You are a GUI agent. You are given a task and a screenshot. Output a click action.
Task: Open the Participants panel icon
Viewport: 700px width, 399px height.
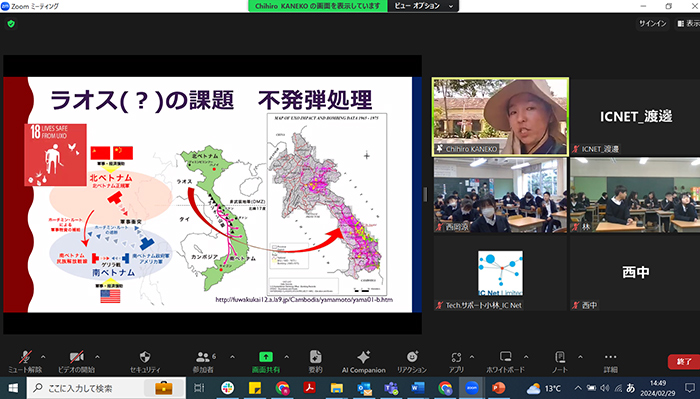coord(203,357)
